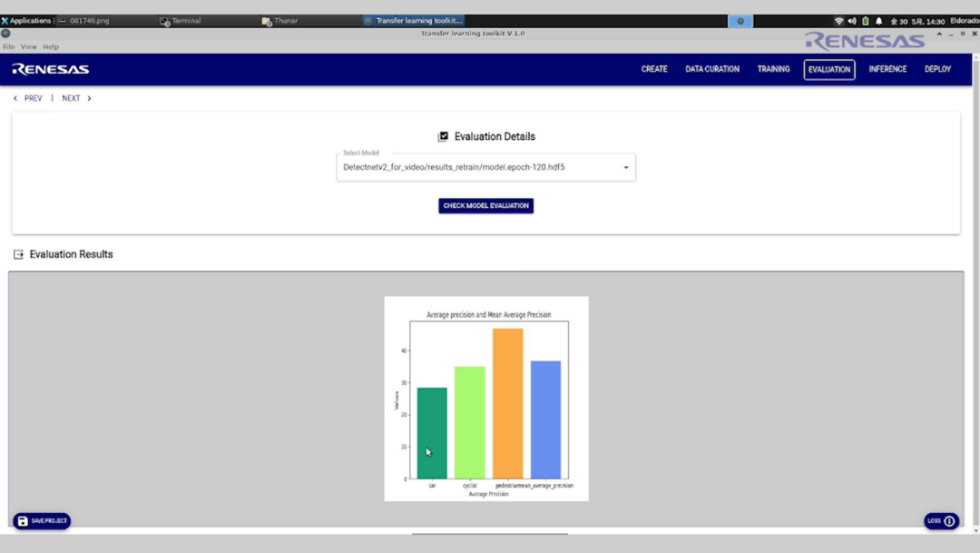Viewport: 980px width, 553px height.
Task: Click the Renesas logo in the blue header
Action: [51, 69]
